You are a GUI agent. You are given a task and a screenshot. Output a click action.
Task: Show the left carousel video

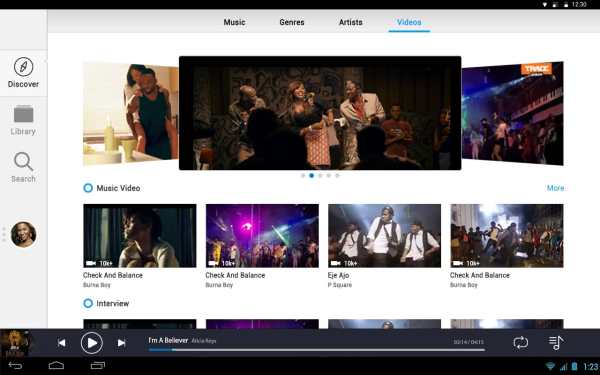[x=130, y=114]
